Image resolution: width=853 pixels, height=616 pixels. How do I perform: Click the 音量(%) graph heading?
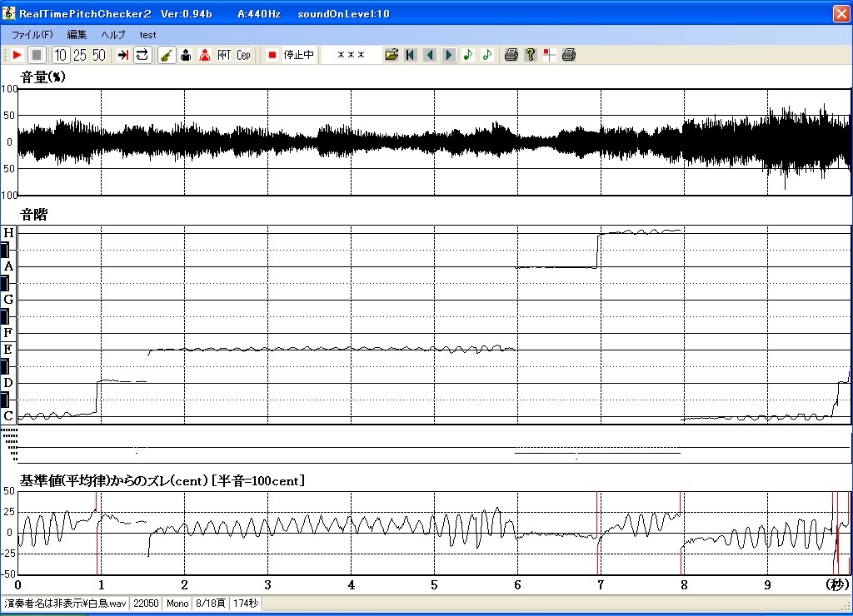click(x=43, y=77)
